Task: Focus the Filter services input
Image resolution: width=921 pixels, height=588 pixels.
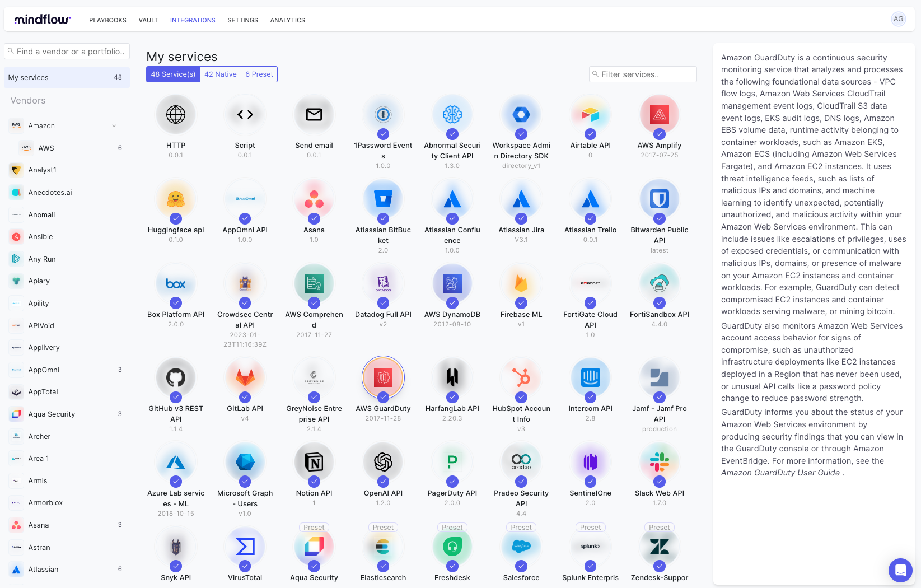Action: (643, 74)
